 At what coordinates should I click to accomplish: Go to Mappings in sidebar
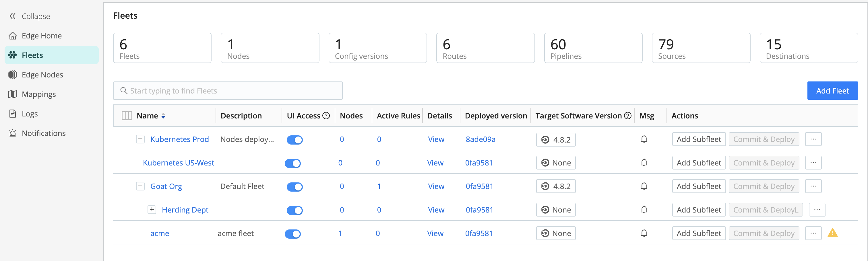click(x=39, y=94)
